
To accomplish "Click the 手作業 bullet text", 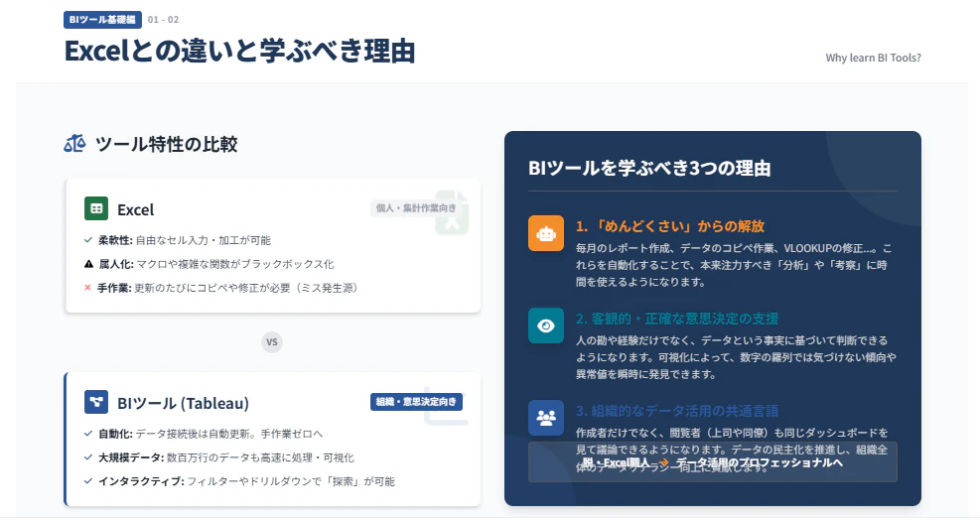I will [x=228, y=288].
